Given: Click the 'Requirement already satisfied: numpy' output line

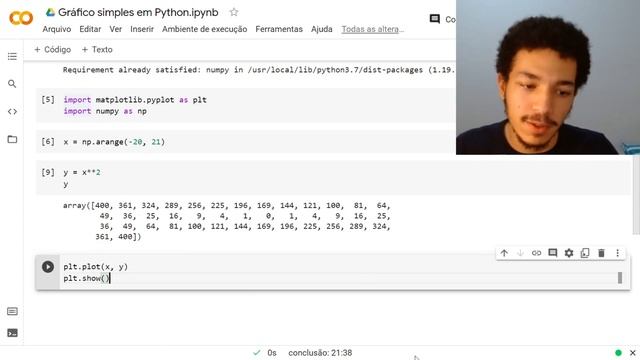Looking at the screenshot, I should tap(259, 70).
